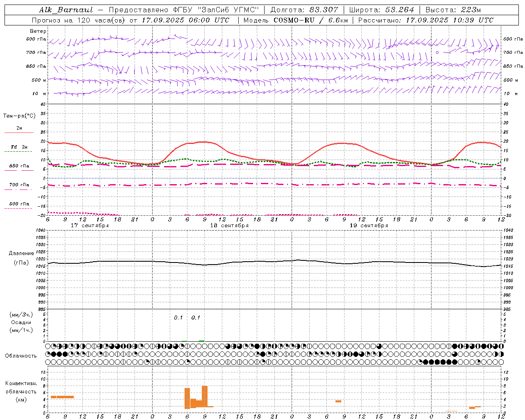This screenshot has height=420, width=525.
Task: Select the forecast start 17.09.2025 06:00 UTC
Action: pyautogui.click(x=185, y=20)
